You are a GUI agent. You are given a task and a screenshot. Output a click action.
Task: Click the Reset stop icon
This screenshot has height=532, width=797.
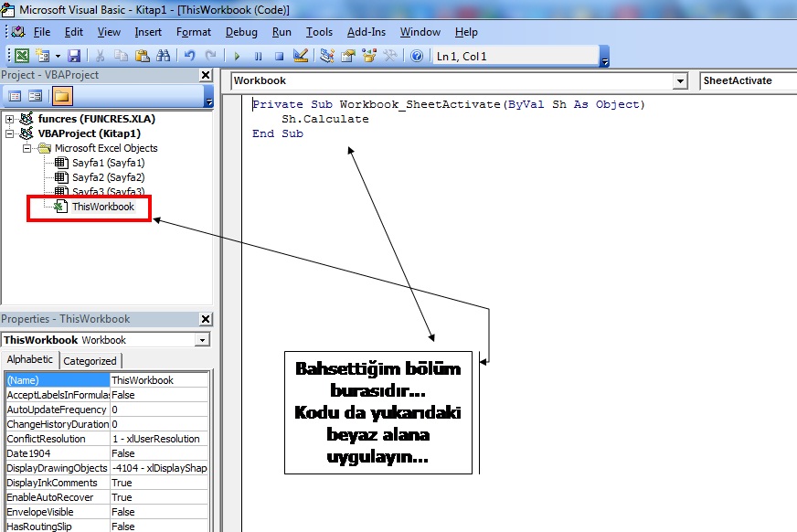pos(279,56)
